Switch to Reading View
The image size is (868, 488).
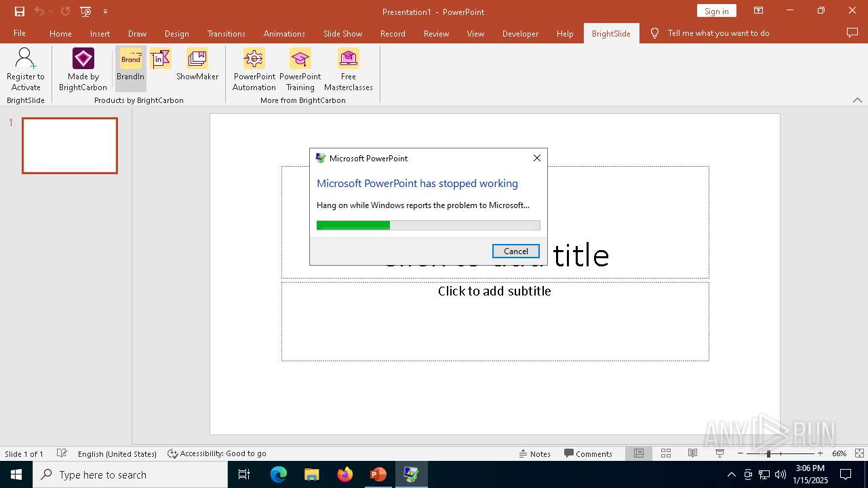[692, 453]
